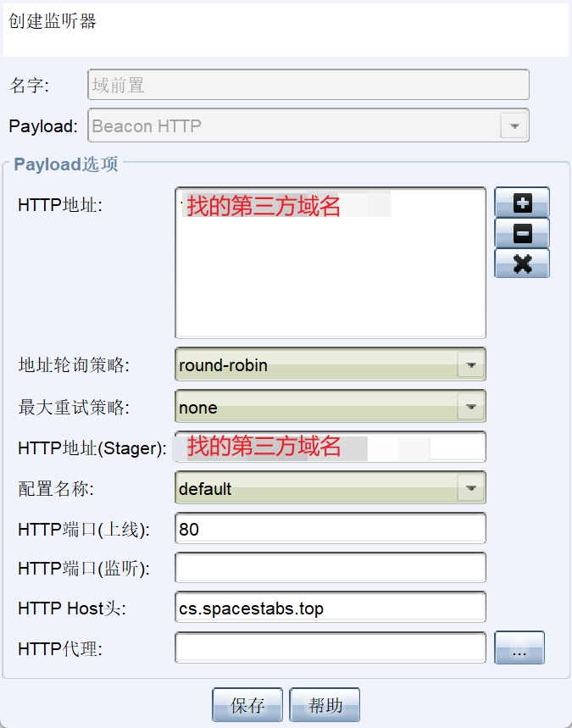Viewport: 572px width, 728px height.
Task: Focus the HTTP代理 text field
Action: point(330,648)
